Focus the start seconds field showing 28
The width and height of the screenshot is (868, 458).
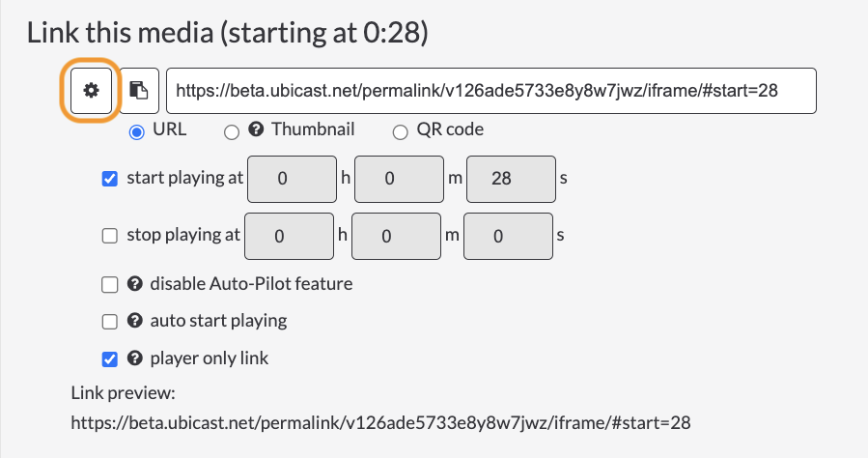pos(511,179)
